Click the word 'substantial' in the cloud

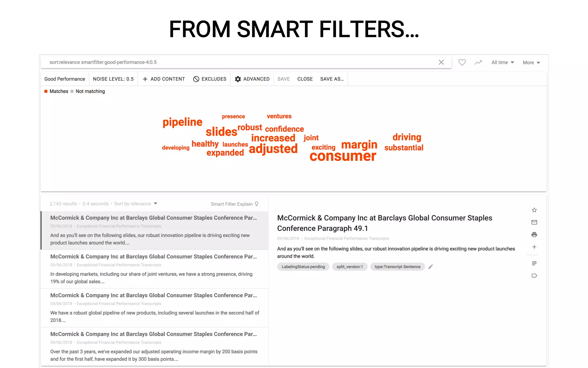404,147
